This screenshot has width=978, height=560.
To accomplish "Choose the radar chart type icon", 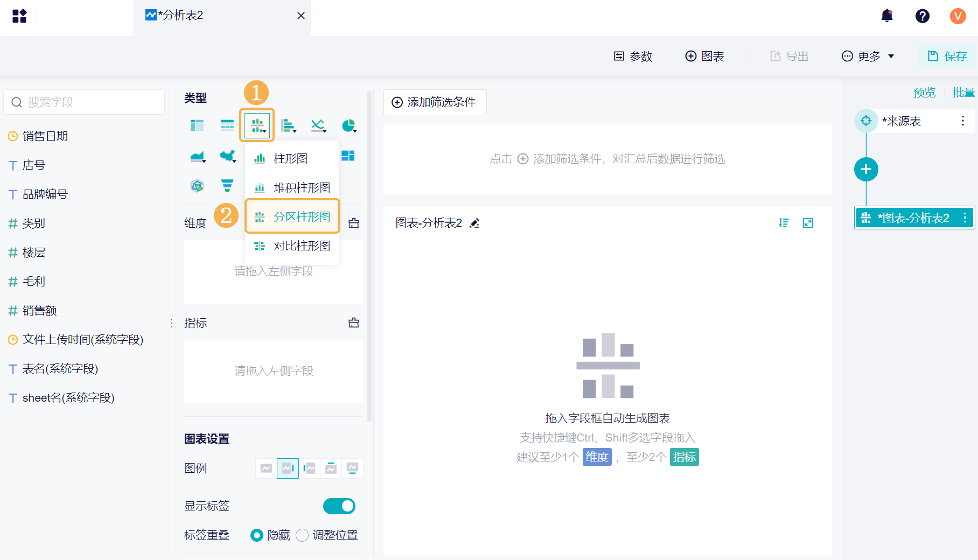I will click(197, 186).
